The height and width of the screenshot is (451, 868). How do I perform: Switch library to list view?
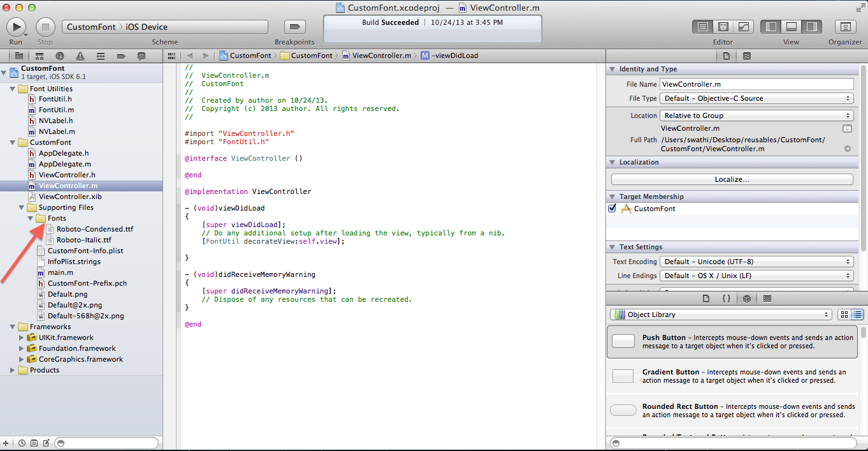pyautogui.click(x=857, y=314)
